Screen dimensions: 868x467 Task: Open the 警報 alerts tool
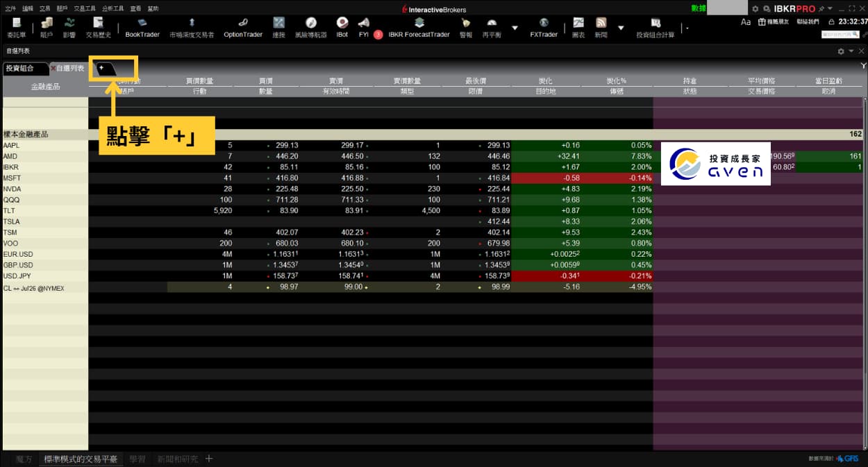(x=465, y=28)
